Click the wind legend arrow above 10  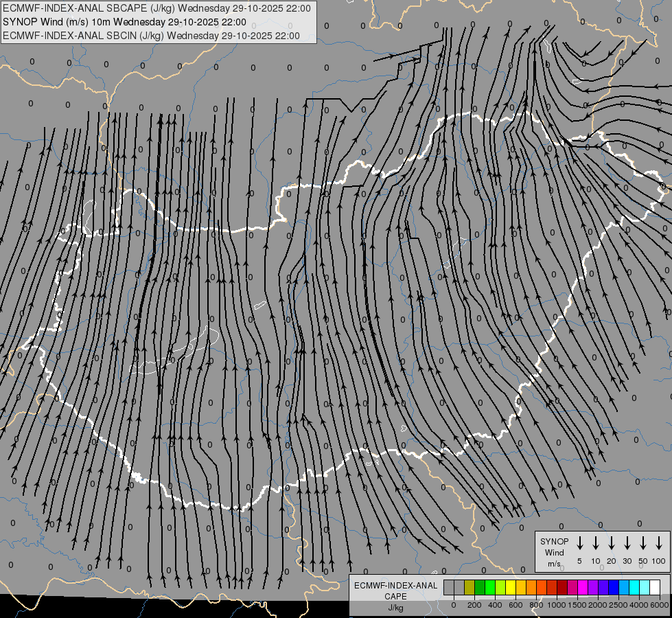(595, 543)
